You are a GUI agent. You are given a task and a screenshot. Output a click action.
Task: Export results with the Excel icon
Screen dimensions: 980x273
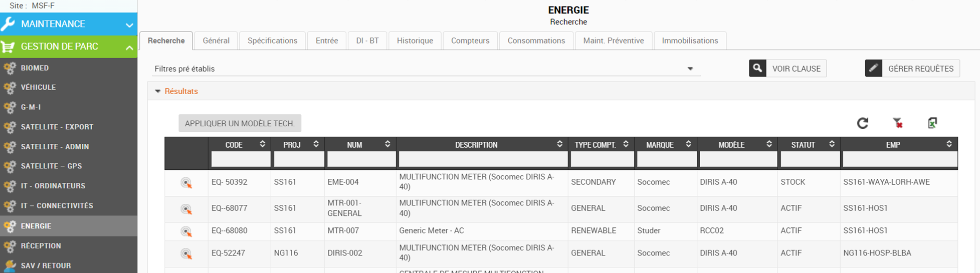tap(932, 123)
